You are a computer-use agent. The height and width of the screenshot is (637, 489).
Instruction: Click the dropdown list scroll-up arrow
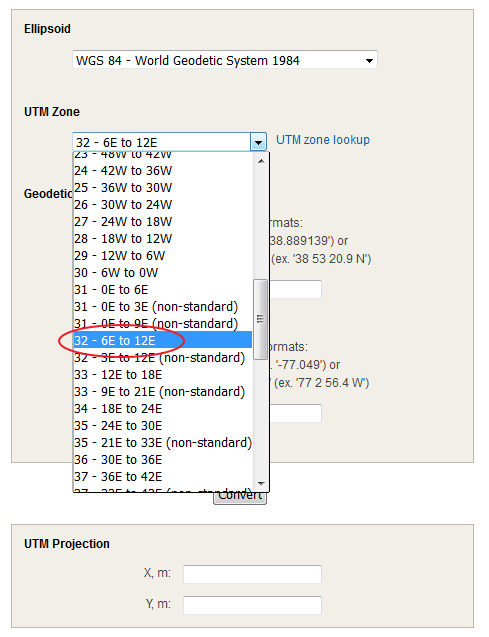[x=261, y=161]
